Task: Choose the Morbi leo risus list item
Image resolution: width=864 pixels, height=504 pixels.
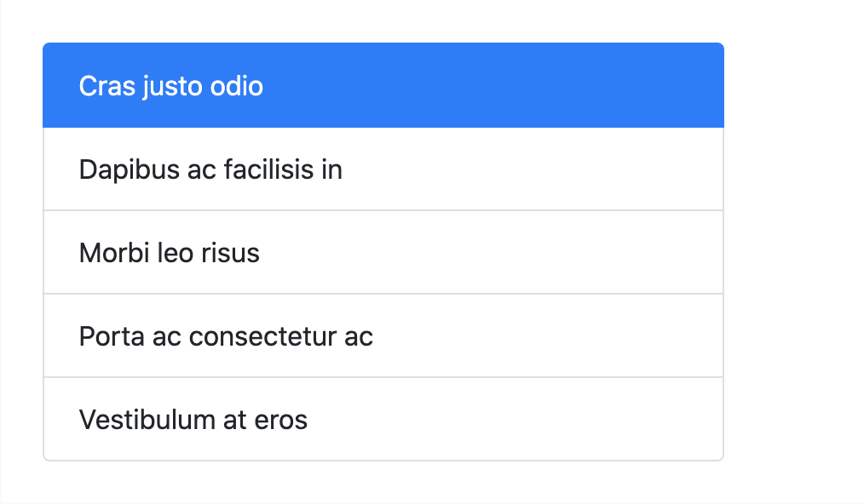Action: point(383,253)
